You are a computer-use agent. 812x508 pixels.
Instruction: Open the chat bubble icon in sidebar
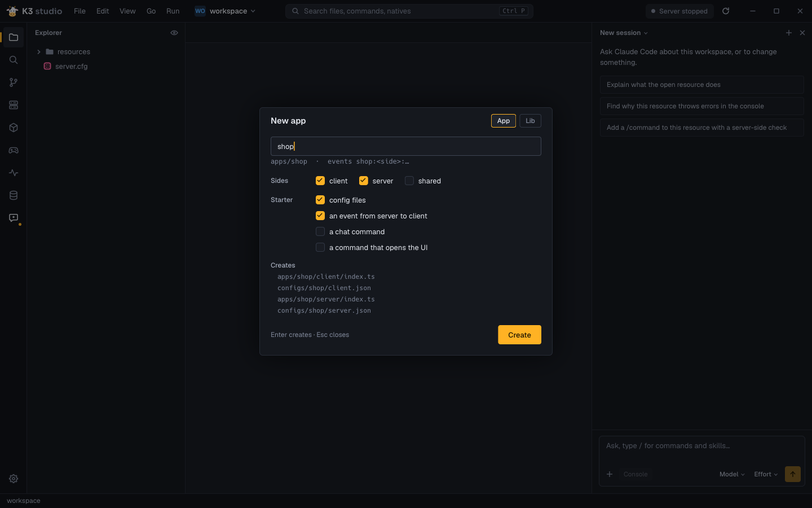coord(14,218)
